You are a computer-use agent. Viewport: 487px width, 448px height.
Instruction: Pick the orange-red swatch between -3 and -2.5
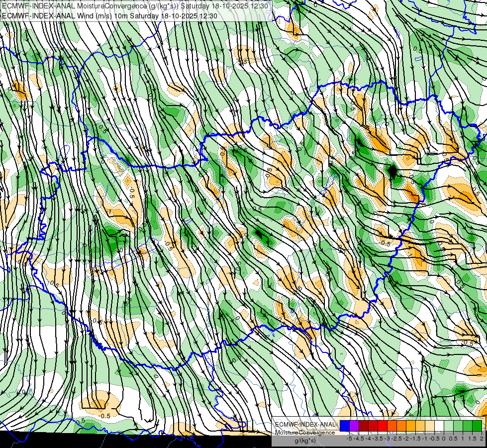(x=392, y=426)
